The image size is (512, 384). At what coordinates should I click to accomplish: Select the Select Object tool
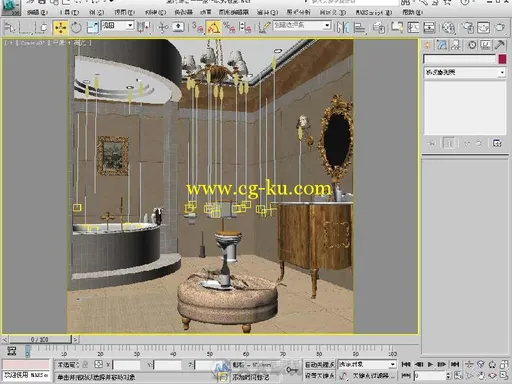[10, 27]
